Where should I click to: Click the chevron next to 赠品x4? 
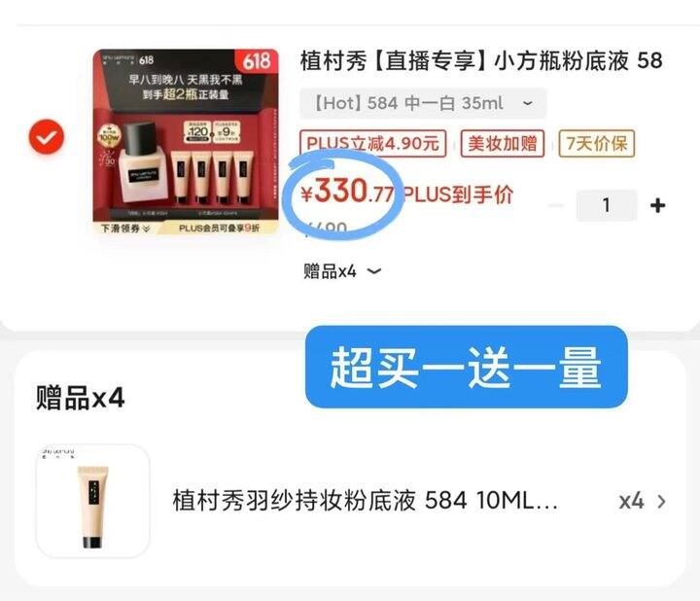374,271
